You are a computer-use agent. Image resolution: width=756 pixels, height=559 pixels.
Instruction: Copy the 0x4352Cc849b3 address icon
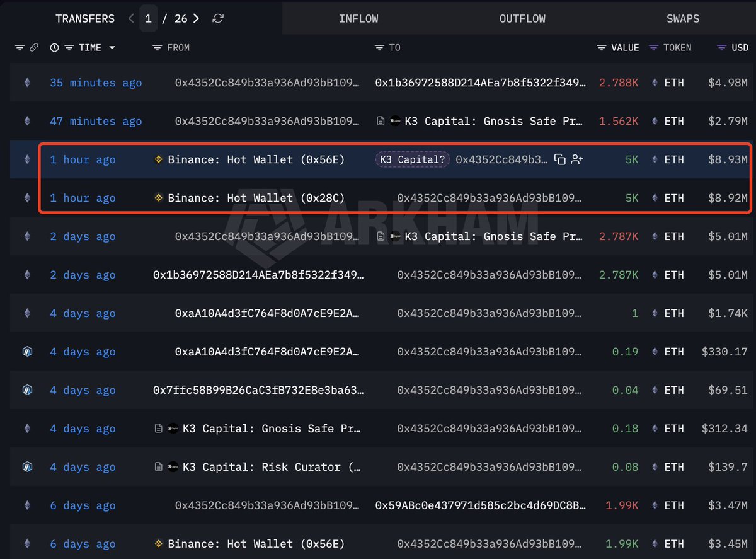559,159
